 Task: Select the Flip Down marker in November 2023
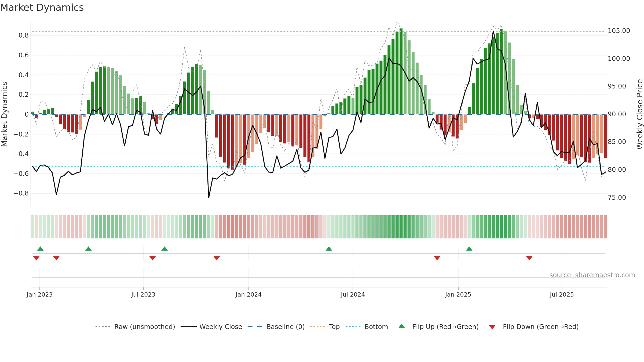pyautogui.click(x=217, y=258)
